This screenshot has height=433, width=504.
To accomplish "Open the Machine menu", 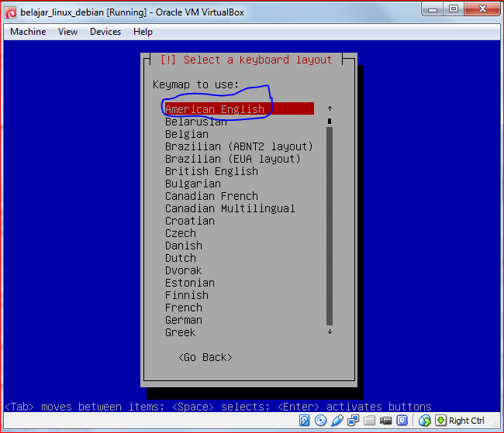I will point(28,32).
